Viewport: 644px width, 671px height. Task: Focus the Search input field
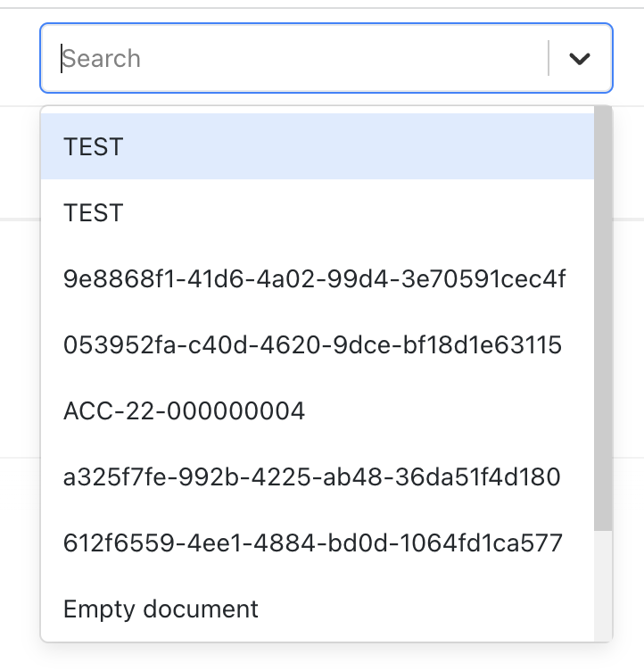click(294, 59)
